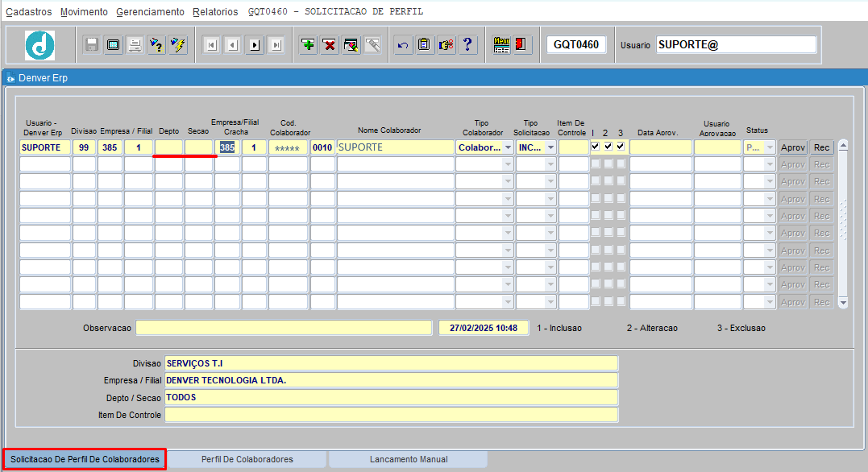Open the Movimento menu
The image size is (868, 472).
84,11
